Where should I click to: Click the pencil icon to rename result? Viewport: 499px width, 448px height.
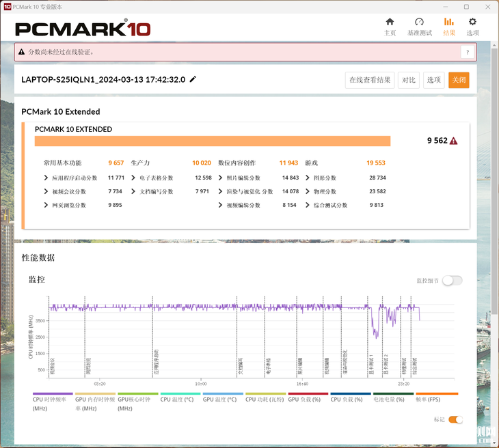(x=193, y=79)
